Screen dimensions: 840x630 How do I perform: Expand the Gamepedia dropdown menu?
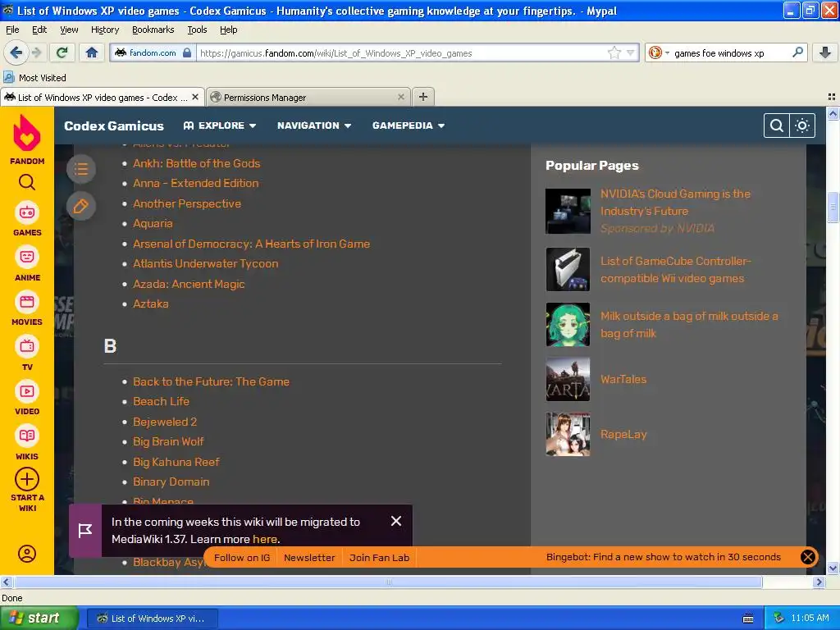[409, 126]
